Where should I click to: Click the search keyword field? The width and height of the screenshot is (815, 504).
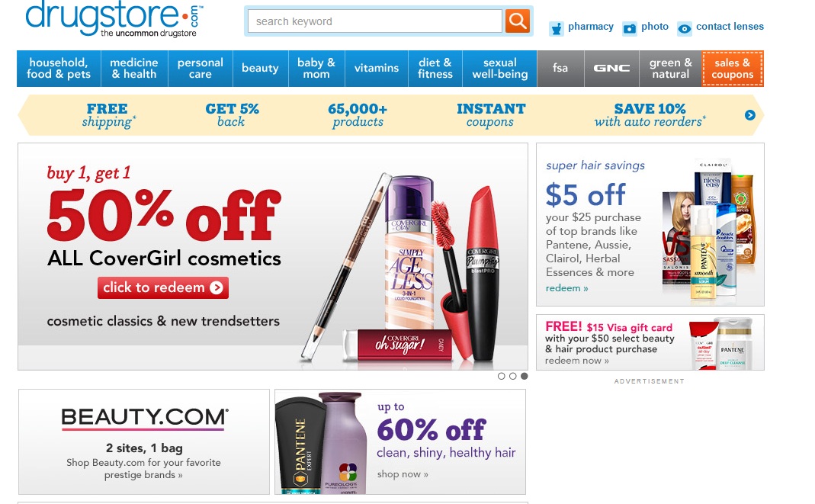coord(375,21)
